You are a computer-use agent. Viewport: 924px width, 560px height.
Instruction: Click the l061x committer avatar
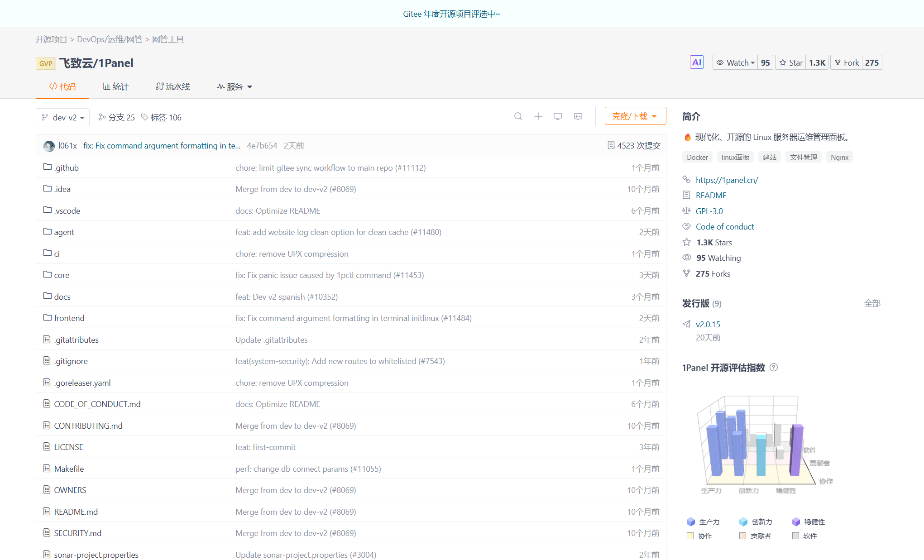(x=49, y=146)
